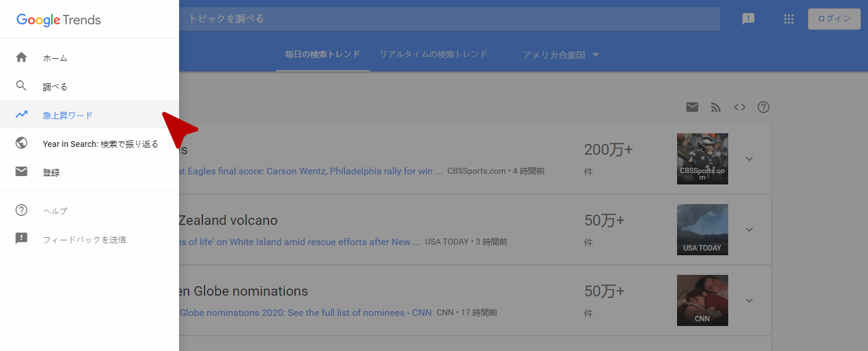Click the feedback icon in the sidebar
Viewport: 868px width, 351px height.
[x=21, y=239]
